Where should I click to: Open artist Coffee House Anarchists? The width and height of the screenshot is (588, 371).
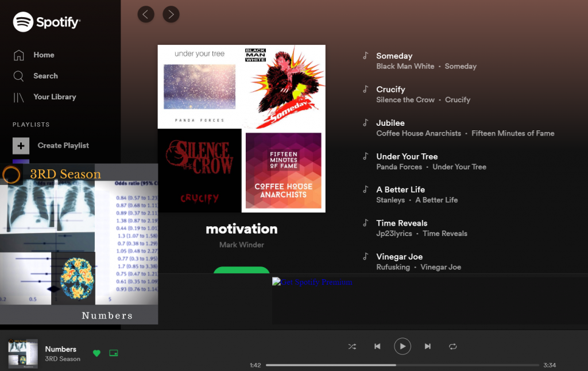pyautogui.click(x=419, y=134)
